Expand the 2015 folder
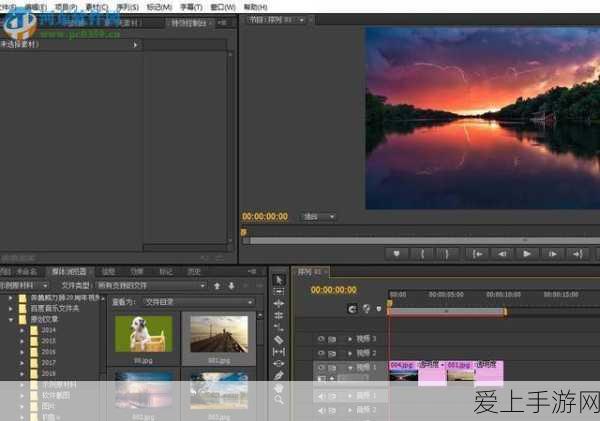 pos(22,341)
